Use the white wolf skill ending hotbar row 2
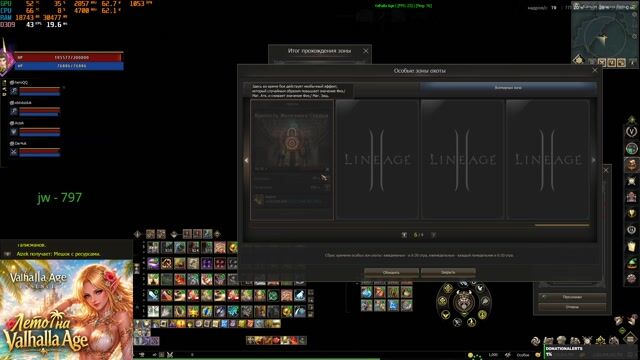 tap(300, 295)
